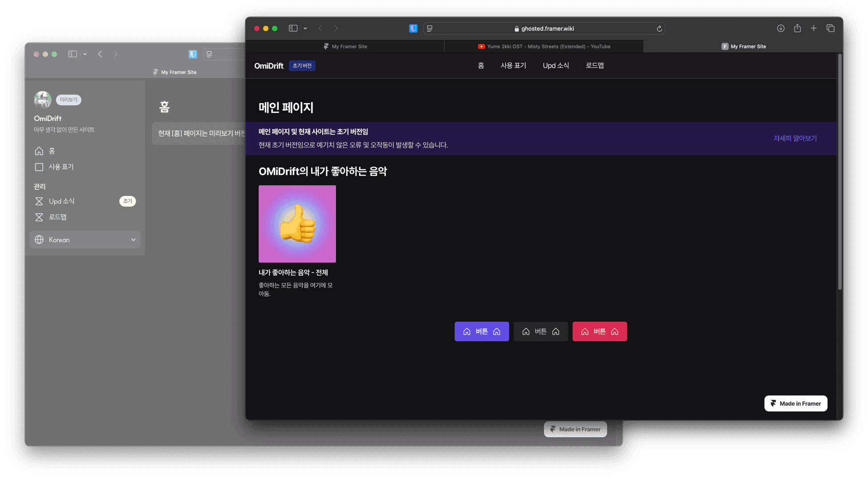The width and height of the screenshot is (868, 479).
Task: Go back in the back Safari window
Action: pos(100,54)
